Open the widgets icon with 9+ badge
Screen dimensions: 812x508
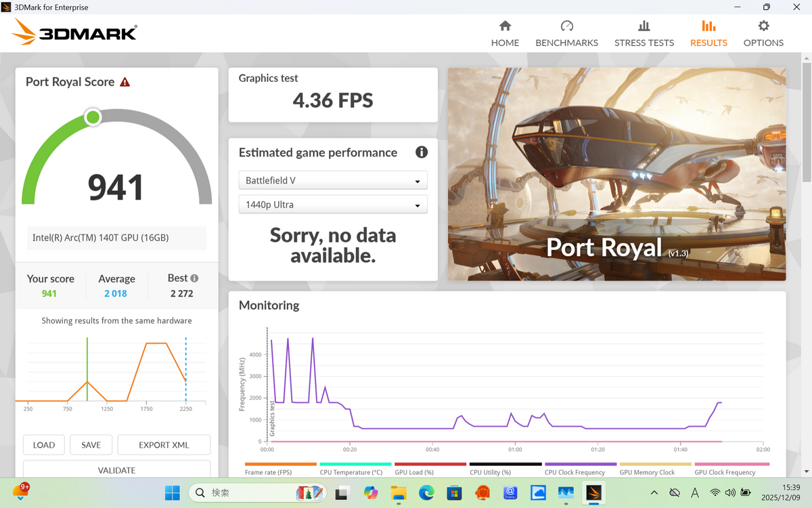tap(20, 492)
